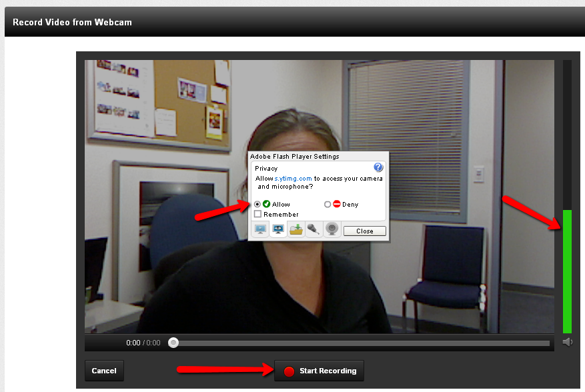Screen dimensions: 585x392
Task: Click the "Privacy" heading text
Action: coord(266,168)
